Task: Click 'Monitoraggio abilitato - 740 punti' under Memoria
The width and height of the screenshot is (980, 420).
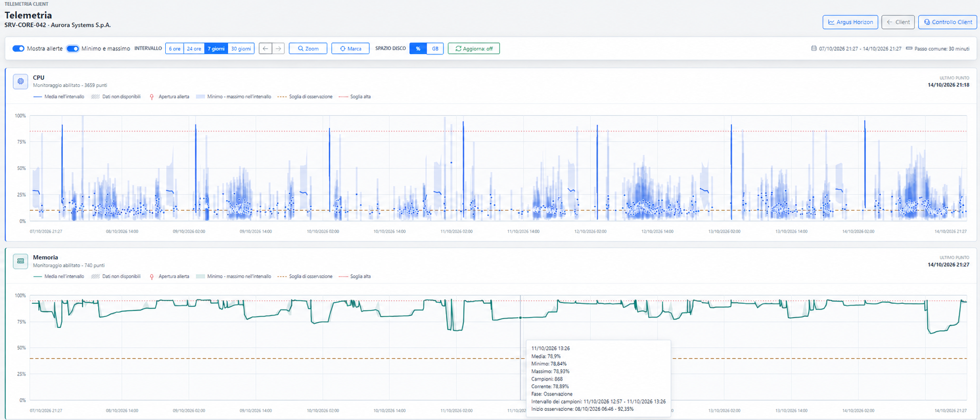Action: click(x=69, y=266)
